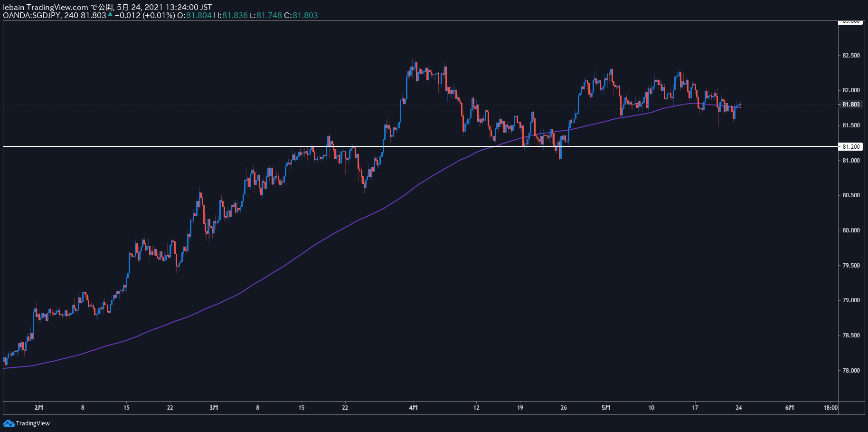The height and width of the screenshot is (432, 868).
Task: Click the 10 date label on time axis
Action: point(651,407)
